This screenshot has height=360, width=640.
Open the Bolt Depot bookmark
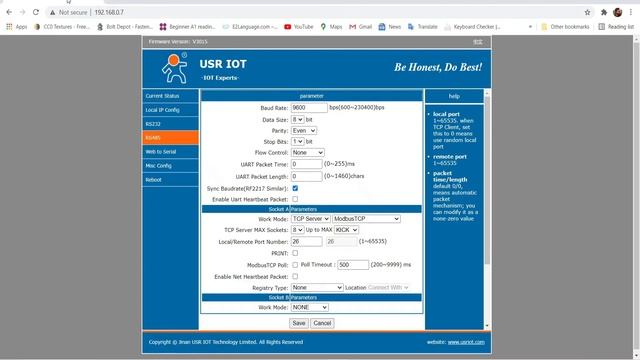tap(125, 27)
